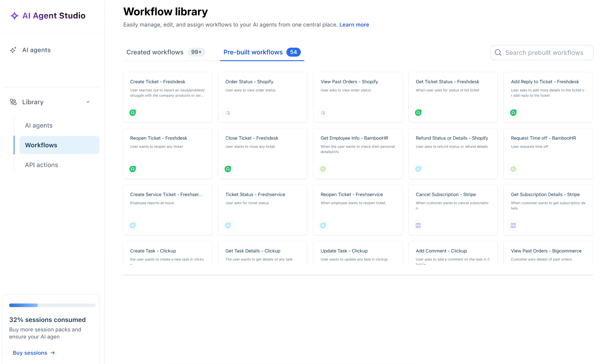
Task: Click 'User requests time off' description
Action: pos(530,147)
